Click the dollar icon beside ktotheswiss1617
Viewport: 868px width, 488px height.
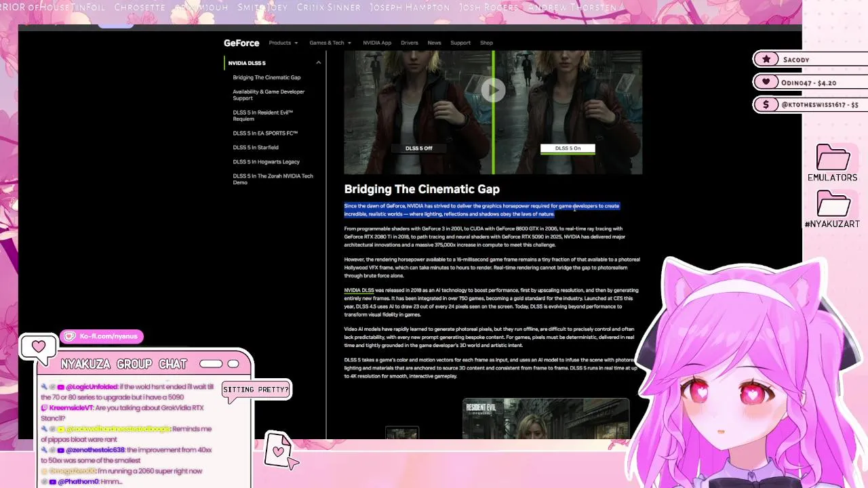(766, 104)
